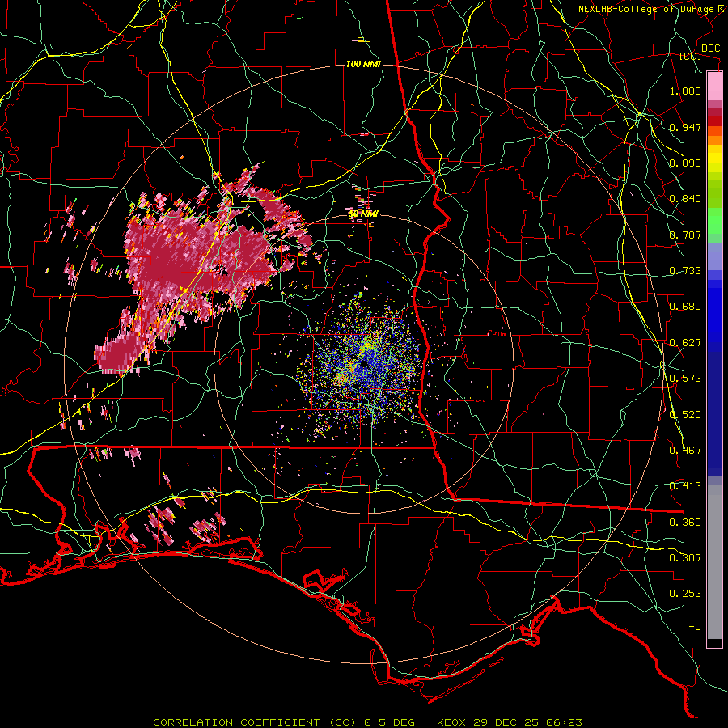Pick the gray color bar segment
This screenshot has height=728, width=728.
[x=714, y=562]
